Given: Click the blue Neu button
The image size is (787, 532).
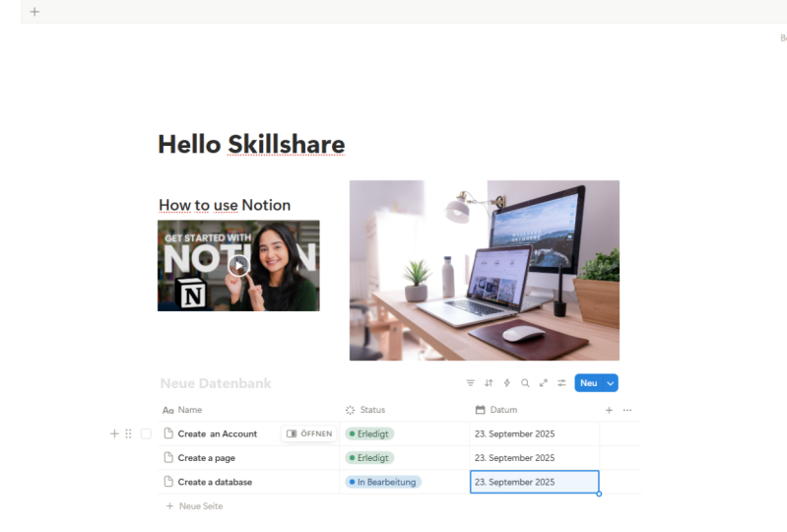Looking at the screenshot, I should [589, 383].
